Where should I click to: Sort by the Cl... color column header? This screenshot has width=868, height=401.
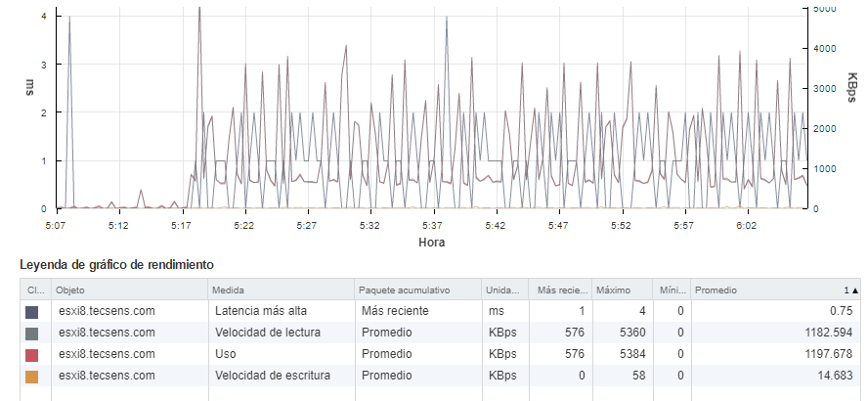coord(35,290)
